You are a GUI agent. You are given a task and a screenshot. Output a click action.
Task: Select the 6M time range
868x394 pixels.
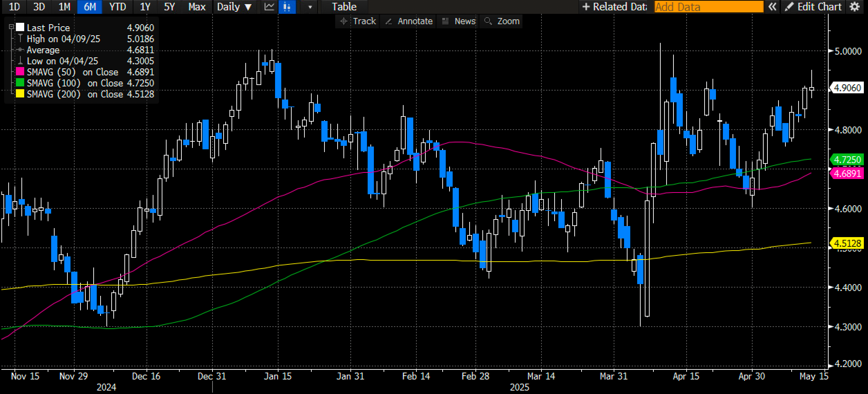click(x=90, y=7)
